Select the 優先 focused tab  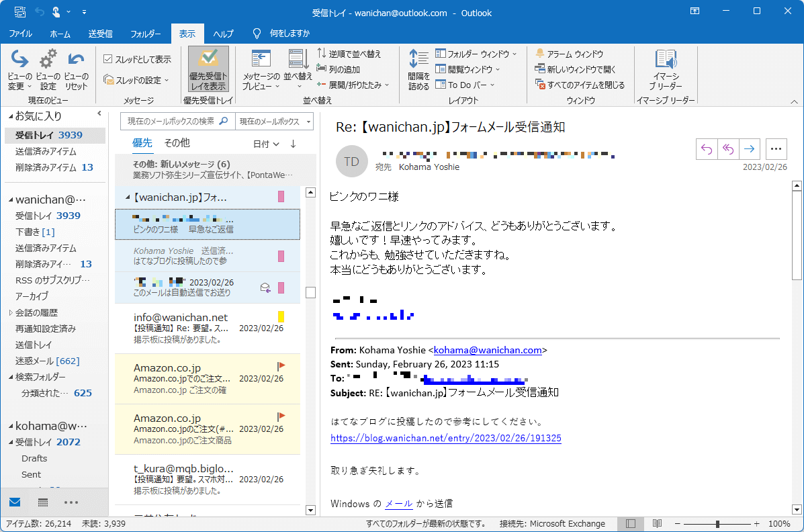click(142, 143)
